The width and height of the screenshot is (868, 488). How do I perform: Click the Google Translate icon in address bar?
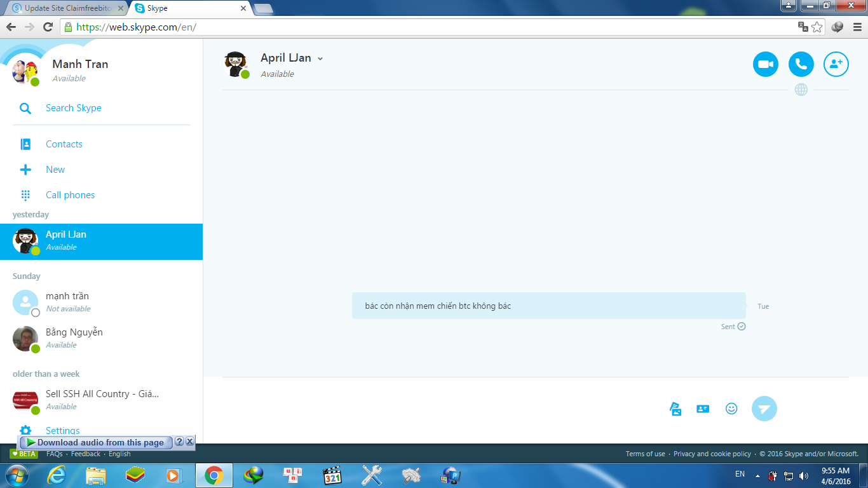[803, 27]
